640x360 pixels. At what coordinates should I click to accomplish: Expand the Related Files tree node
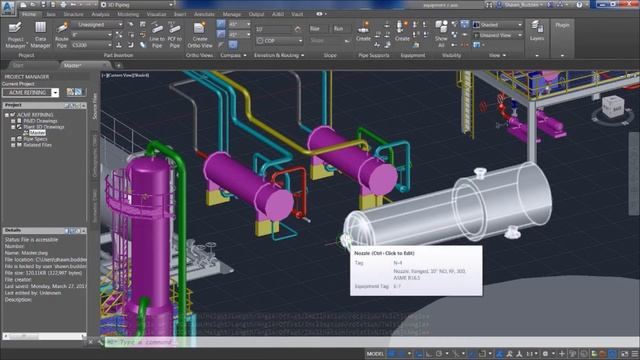tap(13, 145)
